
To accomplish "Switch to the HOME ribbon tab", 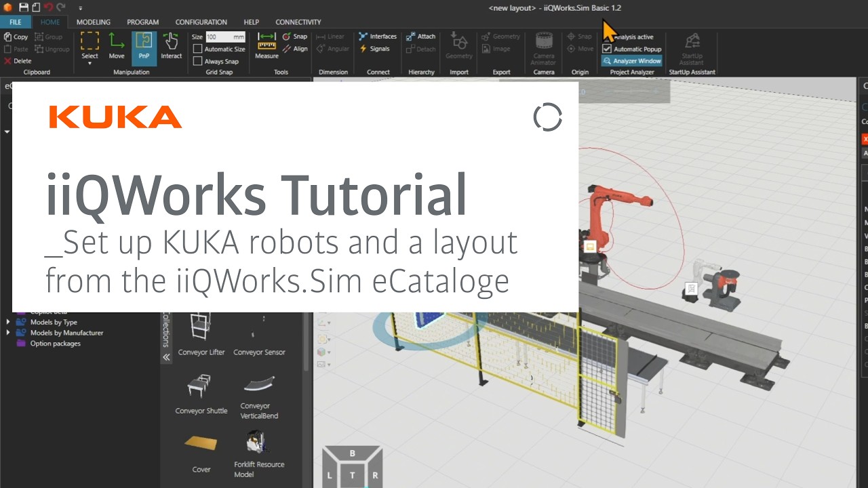I will (50, 22).
